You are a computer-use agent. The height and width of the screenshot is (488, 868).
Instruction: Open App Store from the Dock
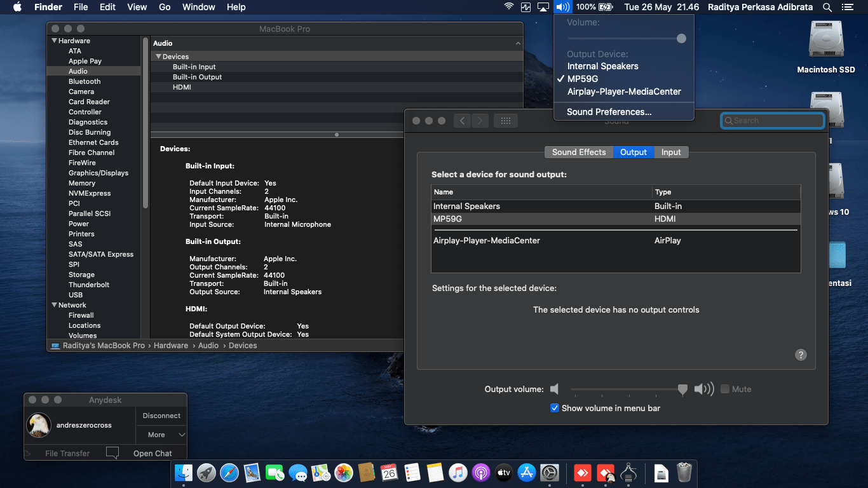[x=527, y=473]
